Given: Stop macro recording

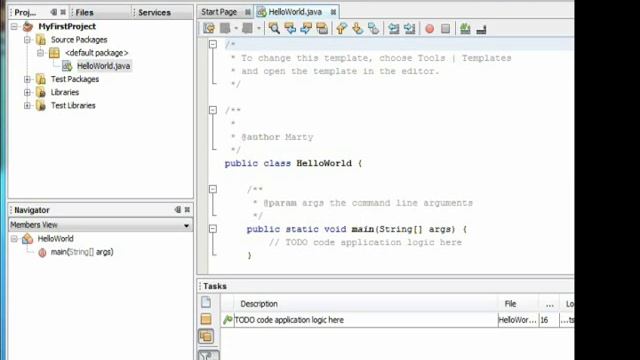Looking at the screenshot, I should tap(445, 29).
